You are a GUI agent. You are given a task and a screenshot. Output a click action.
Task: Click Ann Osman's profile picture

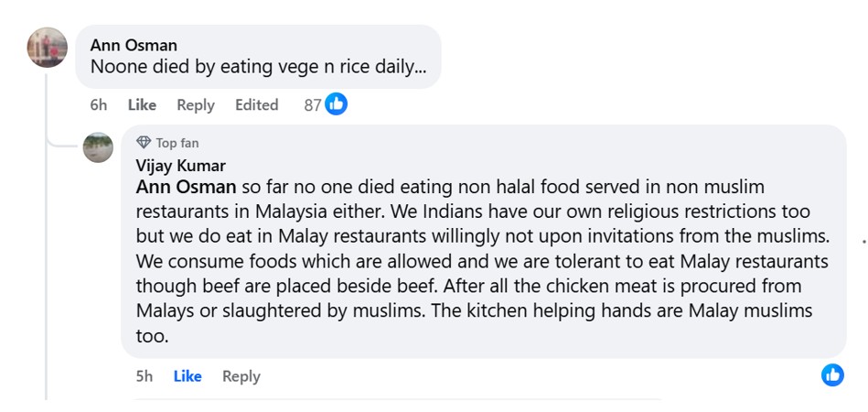(47, 48)
